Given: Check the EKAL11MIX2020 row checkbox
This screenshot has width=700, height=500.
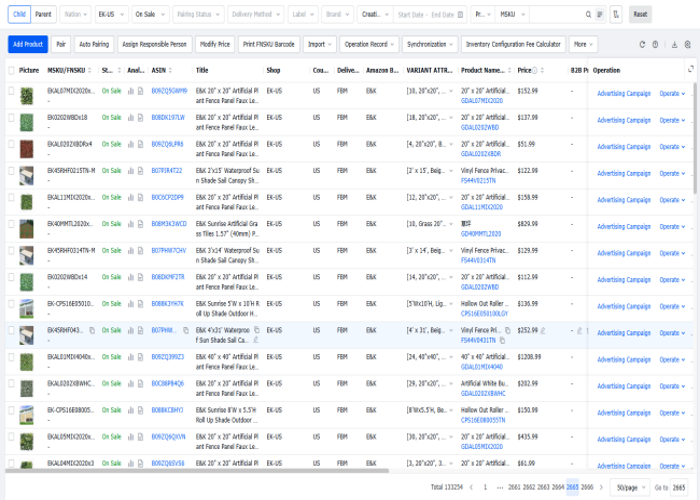Looking at the screenshot, I should (11, 197).
